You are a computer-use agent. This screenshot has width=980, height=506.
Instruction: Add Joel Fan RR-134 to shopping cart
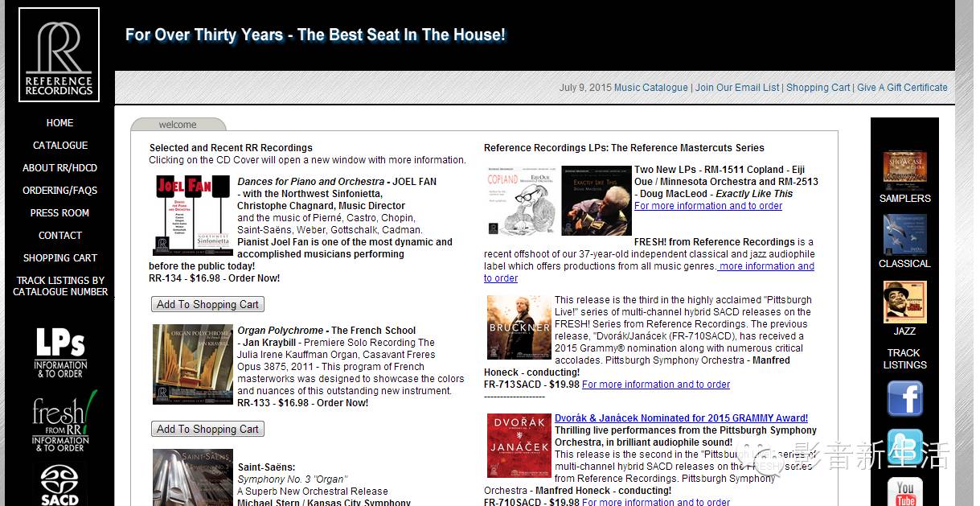207,304
